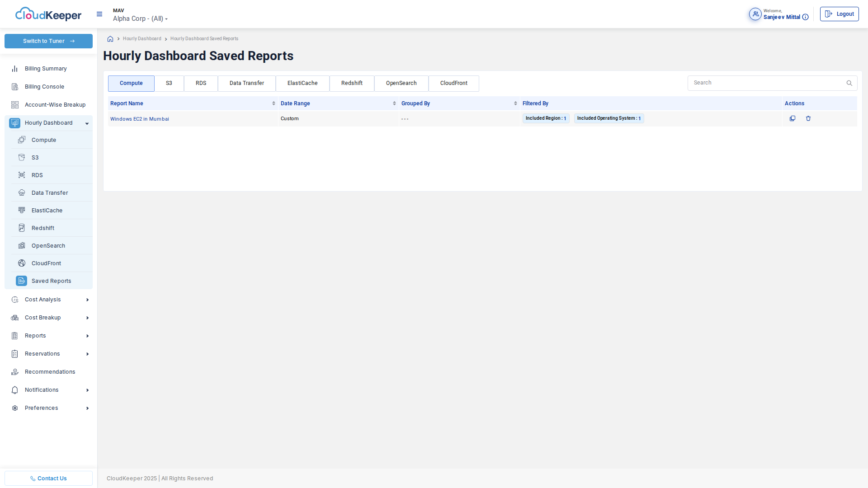Image resolution: width=868 pixels, height=488 pixels.
Task: Open the user profile avatar icon
Action: 755,14
